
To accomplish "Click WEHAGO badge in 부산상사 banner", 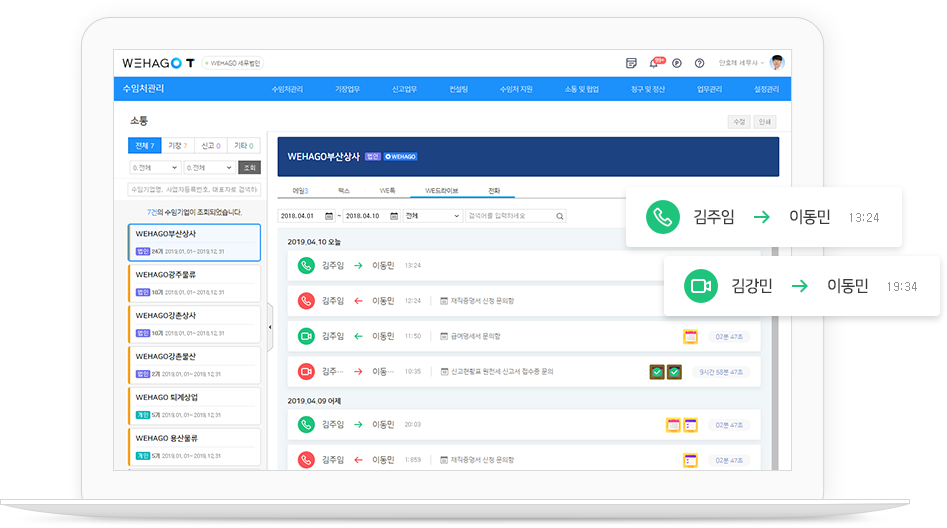I will tap(401, 156).
